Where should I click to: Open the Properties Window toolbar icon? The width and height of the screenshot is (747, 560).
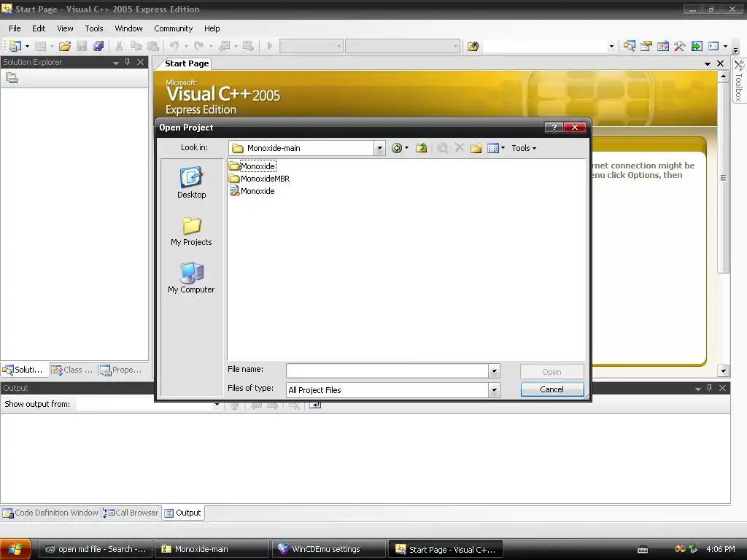point(646,46)
